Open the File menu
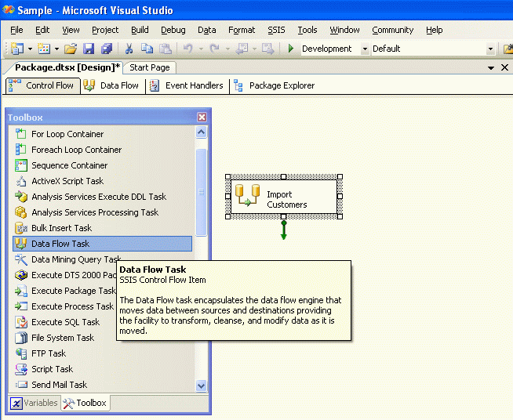The image size is (513, 420). [16, 30]
